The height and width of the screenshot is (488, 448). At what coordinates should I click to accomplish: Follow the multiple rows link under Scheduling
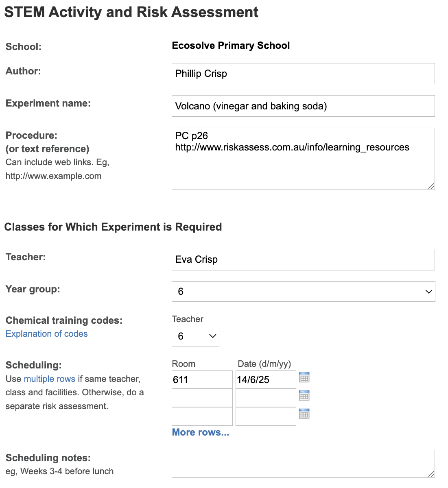tap(49, 379)
